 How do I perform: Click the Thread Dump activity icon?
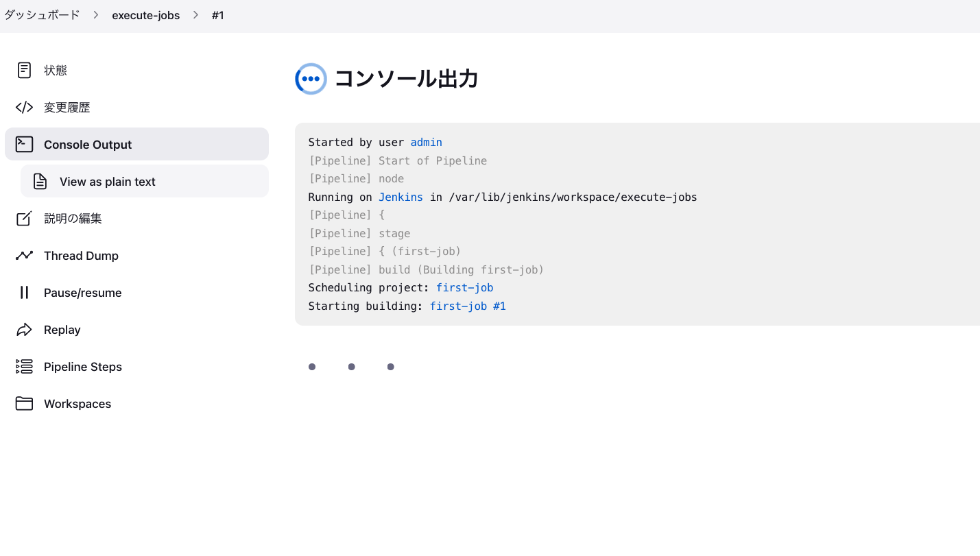tap(24, 255)
